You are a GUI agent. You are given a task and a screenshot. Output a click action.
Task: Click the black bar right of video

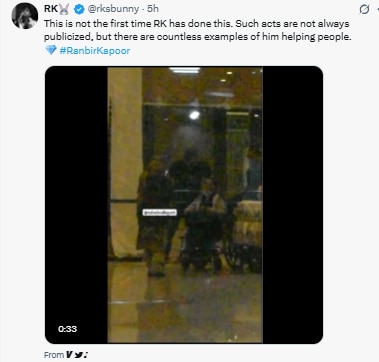coord(293,205)
